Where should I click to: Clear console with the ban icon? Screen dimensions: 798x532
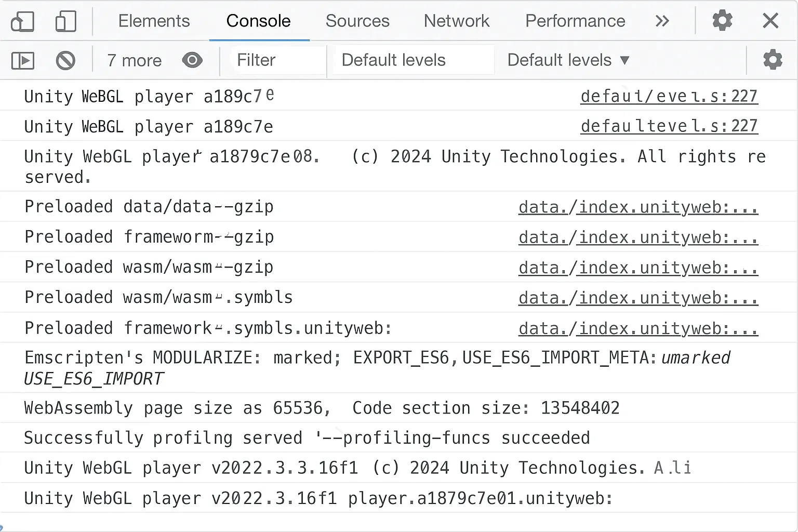(65, 61)
